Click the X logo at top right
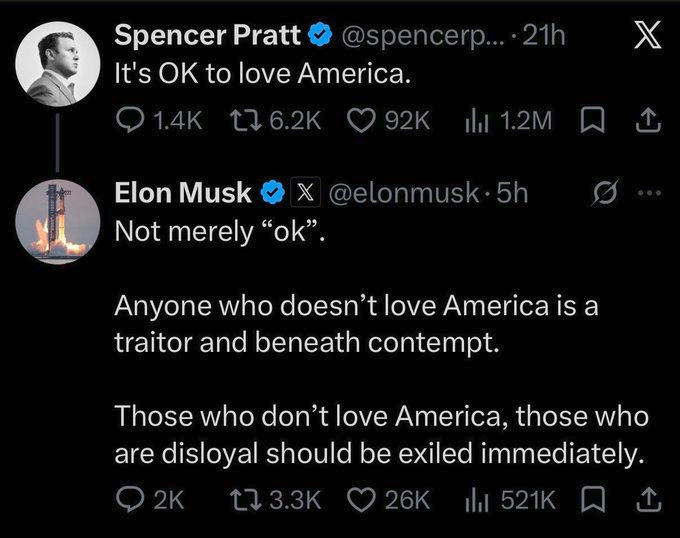680x538 pixels. 647,34
